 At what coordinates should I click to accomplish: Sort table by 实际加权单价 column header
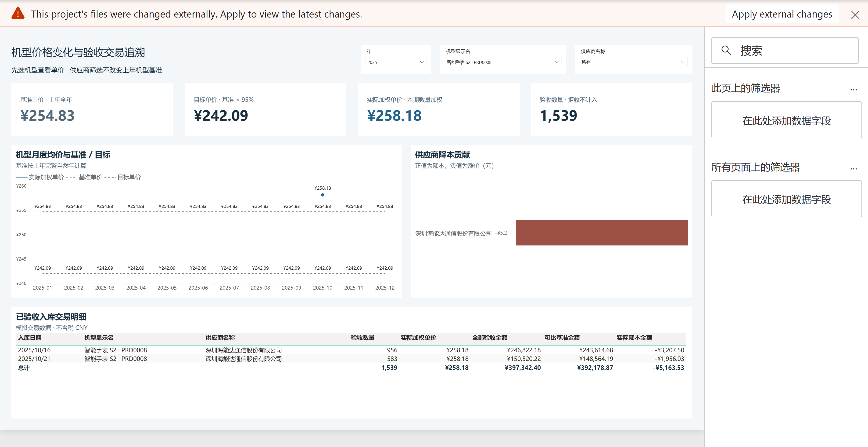pos(418,338)
